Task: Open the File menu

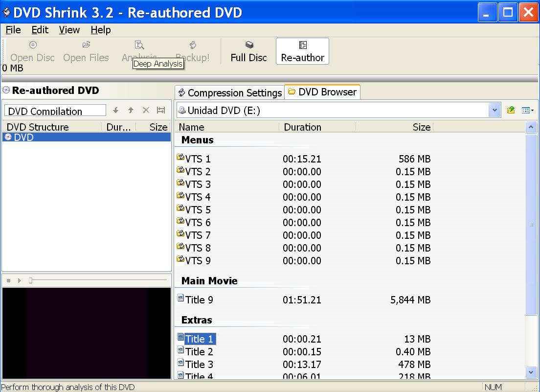Action: 13,30
